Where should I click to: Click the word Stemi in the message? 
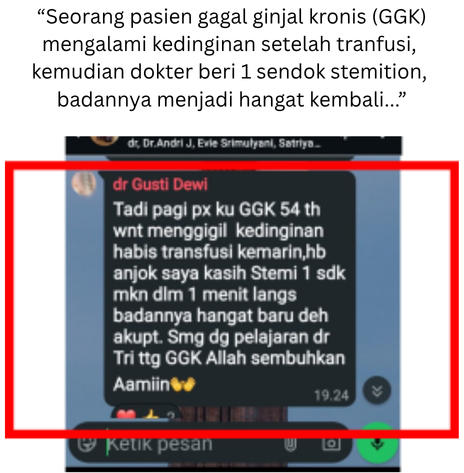tap(274, 273)
